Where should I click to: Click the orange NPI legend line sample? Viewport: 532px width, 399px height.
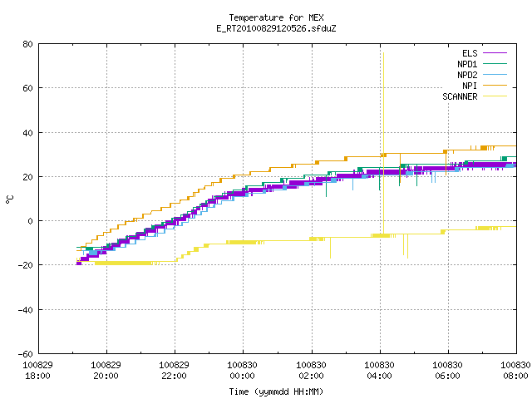point(495,86)
